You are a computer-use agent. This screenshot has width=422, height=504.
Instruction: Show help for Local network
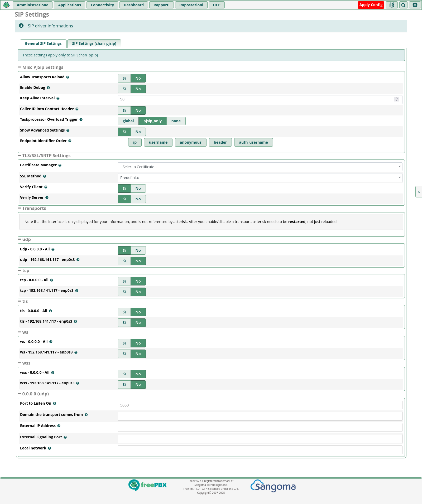pyautogui.click(x=50, y=448)
